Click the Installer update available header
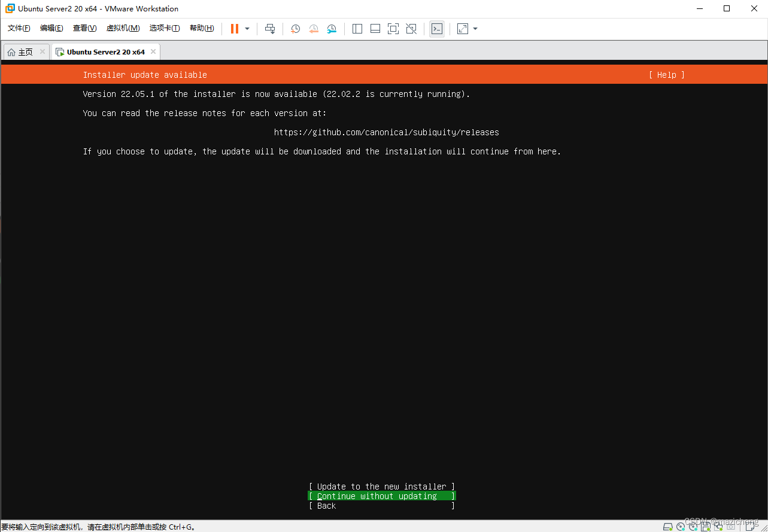The width and height of the screenshot is (768, 532). [145, 75]
